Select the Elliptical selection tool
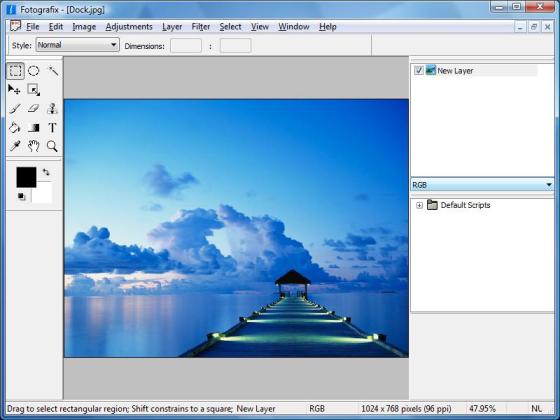The width and height of the screenshot is (560, 420). [x=34, y=71]
